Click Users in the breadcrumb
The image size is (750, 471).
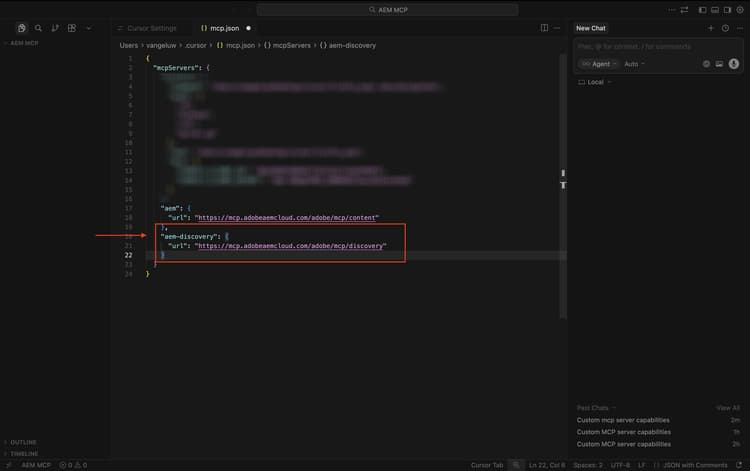point(129,45)
